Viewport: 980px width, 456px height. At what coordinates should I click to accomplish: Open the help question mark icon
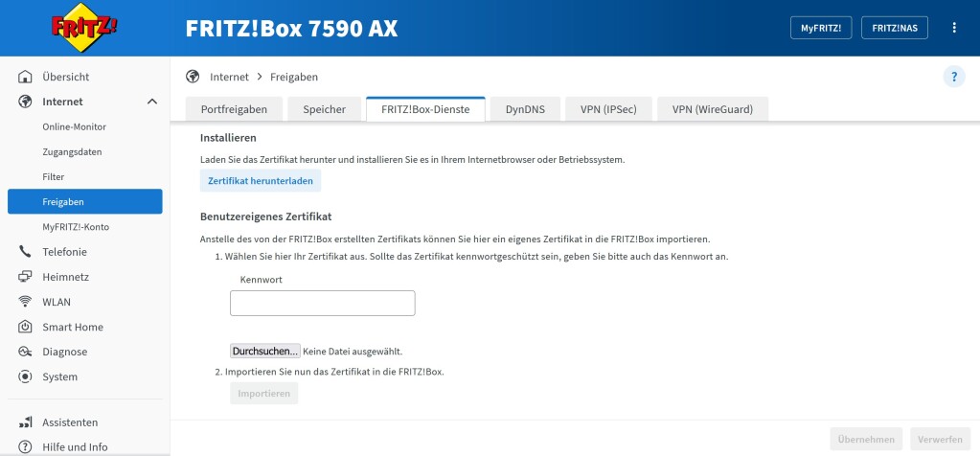tap(954, 77)
